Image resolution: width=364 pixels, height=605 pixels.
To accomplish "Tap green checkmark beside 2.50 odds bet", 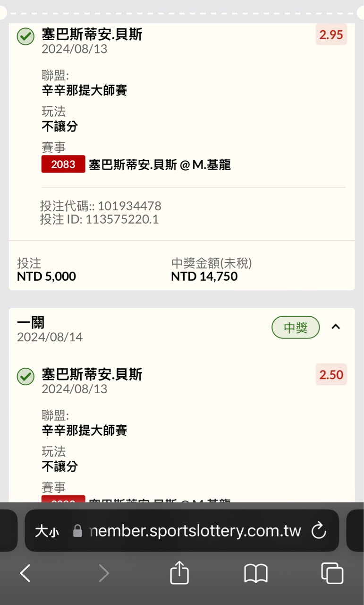I will (25, 377).
